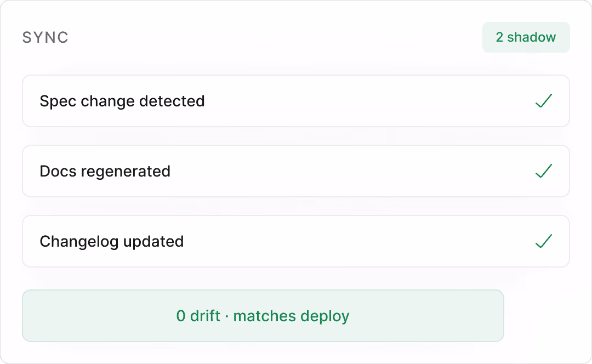Select the Changelog updated row
This screenshot has height=364, width=592.
(296, 241)
